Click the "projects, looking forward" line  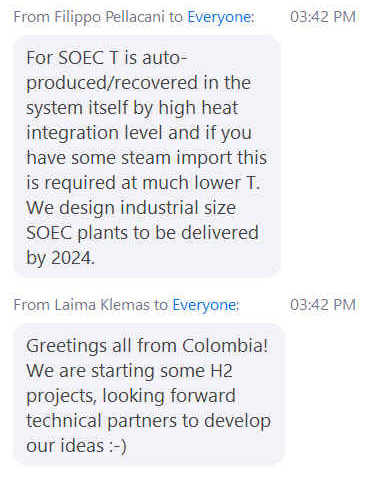pyautogui.click(x=131, y=396)
